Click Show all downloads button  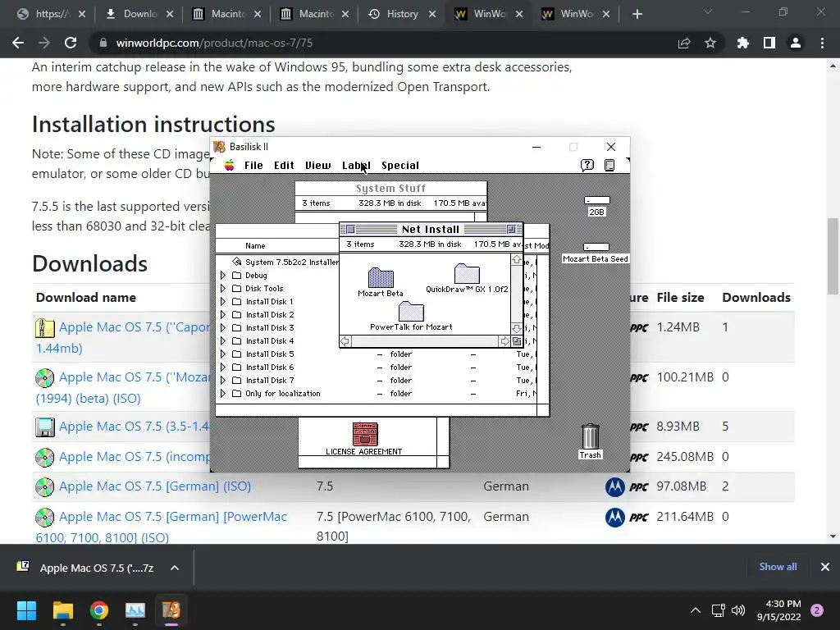(x=778, y=567)
